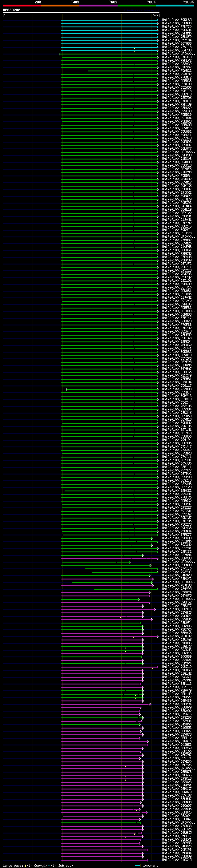Viewport: 197px width, 868px height.
Task: Click hit label UniRef100_B6SUH7
Action: point(177,145)
